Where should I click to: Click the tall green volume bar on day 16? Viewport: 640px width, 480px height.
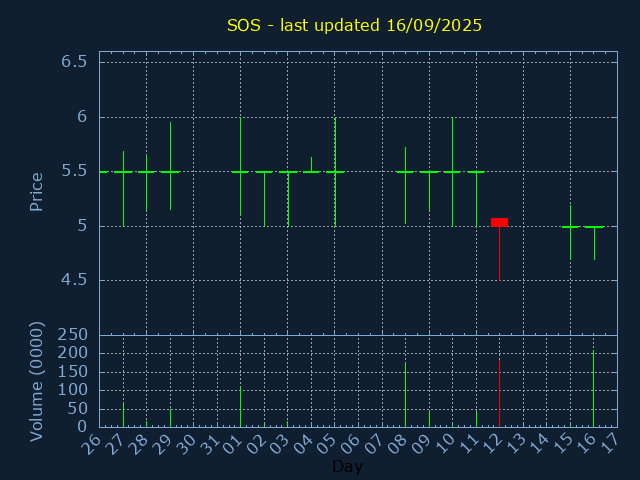pyautogui.click(x=593, y=389)
